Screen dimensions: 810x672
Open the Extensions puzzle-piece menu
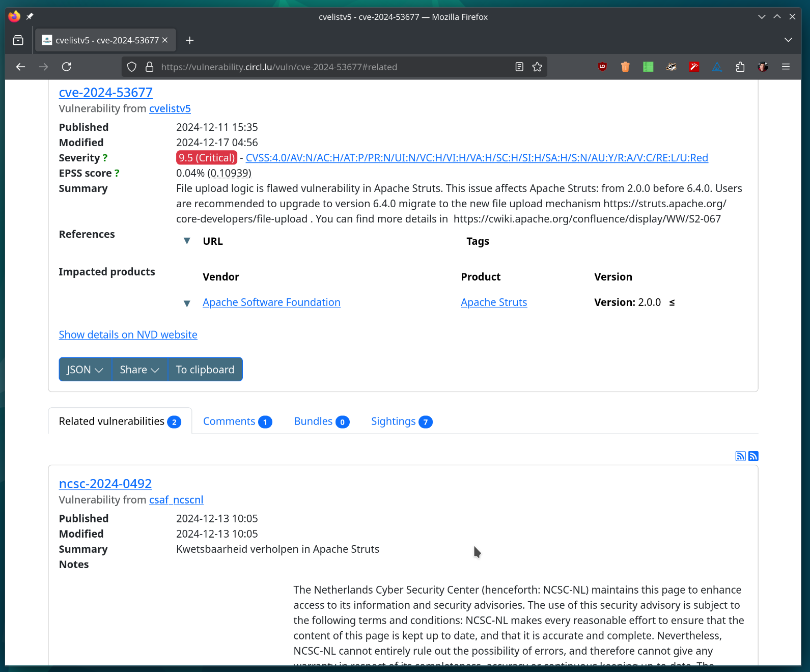point(740,67)
